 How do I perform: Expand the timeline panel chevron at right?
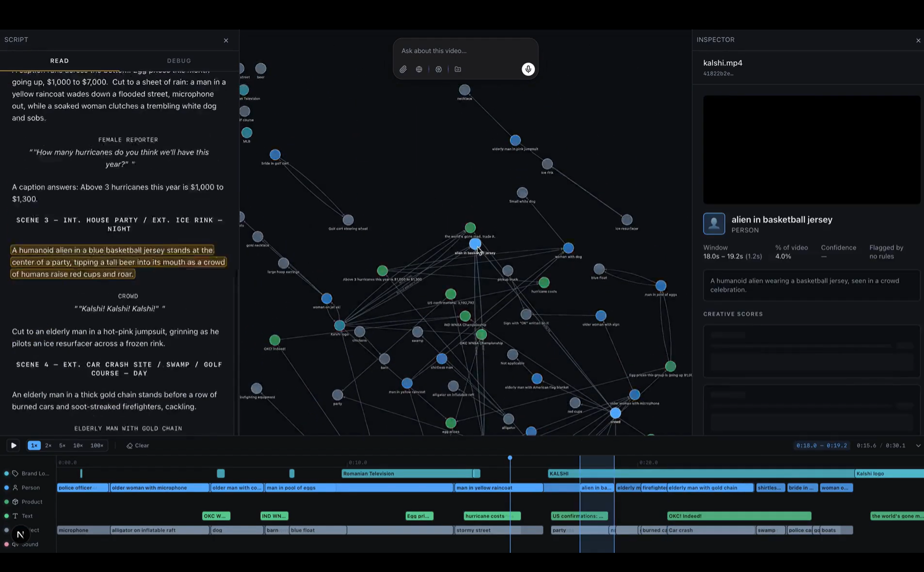pos(918,446)
